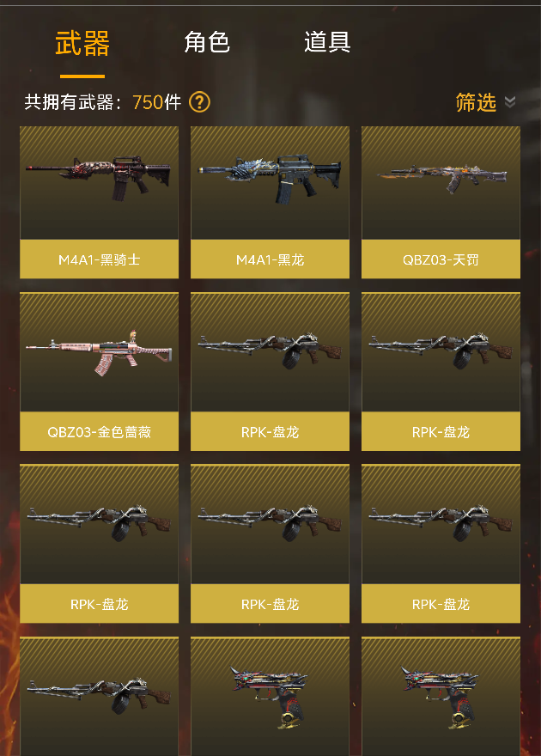
Task: Select the RPK-盘龙 image right of QBZ03-天罚 row below
Action: (x=441, y=352)
